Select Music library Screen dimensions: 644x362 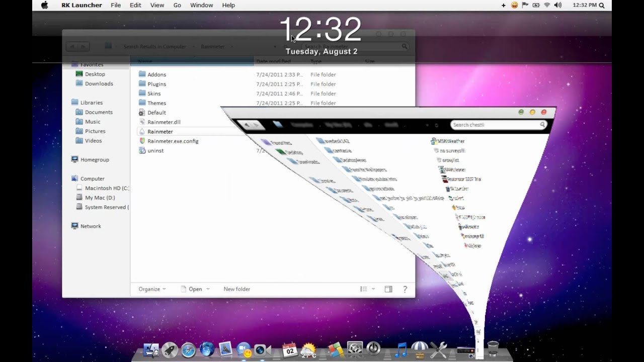88,122
